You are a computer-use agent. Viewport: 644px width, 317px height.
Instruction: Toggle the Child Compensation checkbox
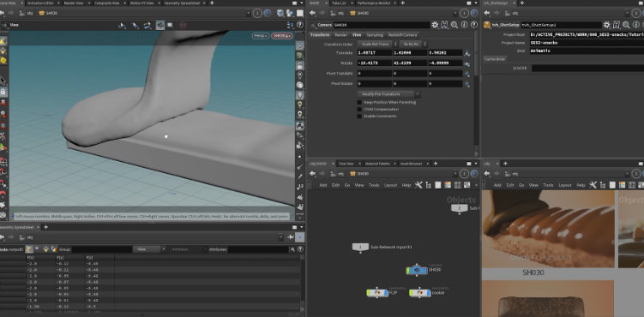click(x=359, y=109)
